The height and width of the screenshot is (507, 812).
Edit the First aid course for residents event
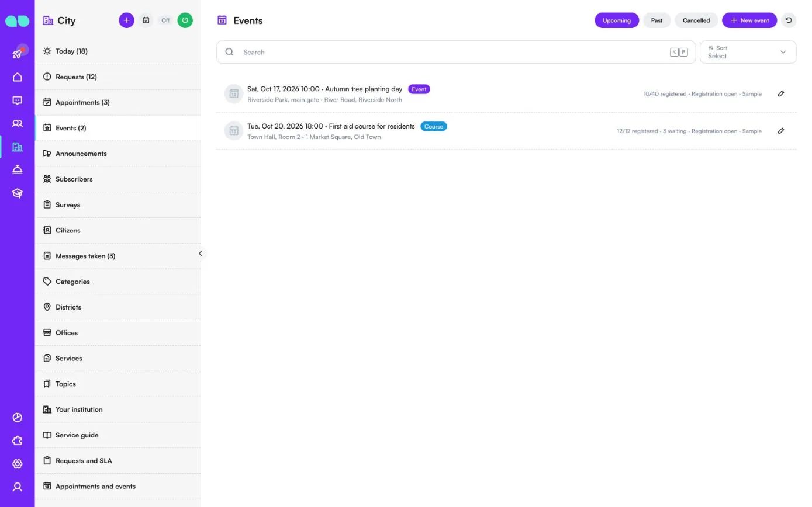tap(781, 131)
